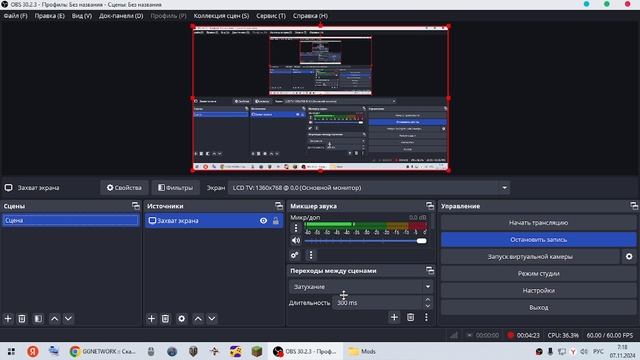Open Настройки in controls panel
The image size is (640, 360).
(x=538, y=291)
